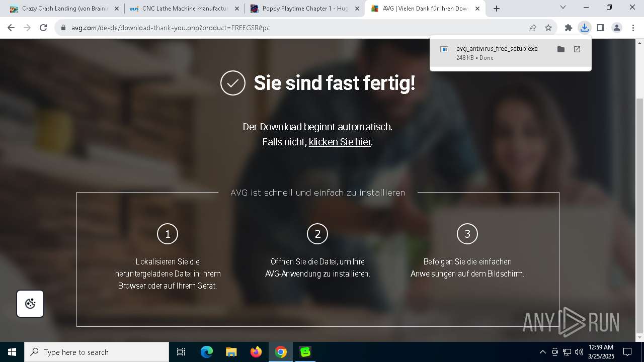
Task: Select 'Öffnen Sie die Datei' step text
Action: click(317, 267)
